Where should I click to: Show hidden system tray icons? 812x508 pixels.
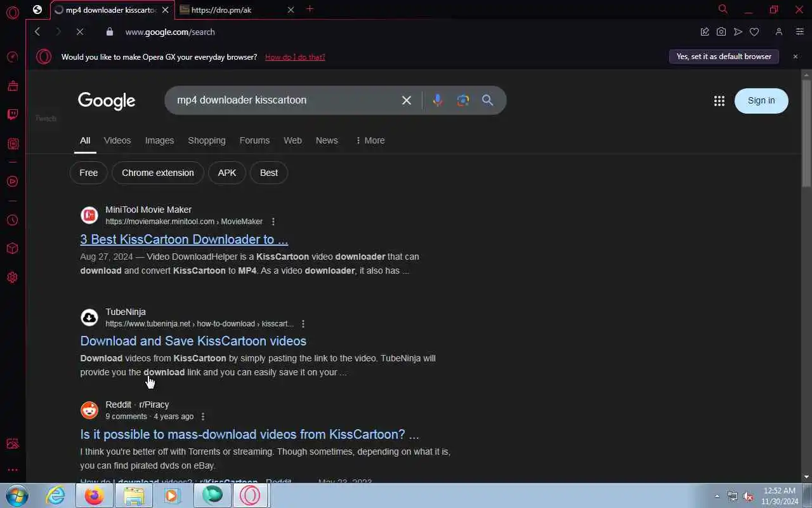coord(717,496)
